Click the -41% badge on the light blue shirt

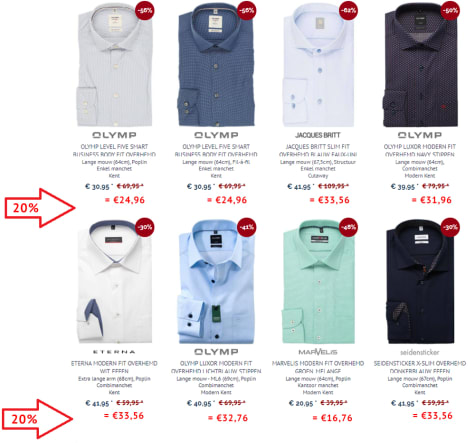(x=246, y=227)
